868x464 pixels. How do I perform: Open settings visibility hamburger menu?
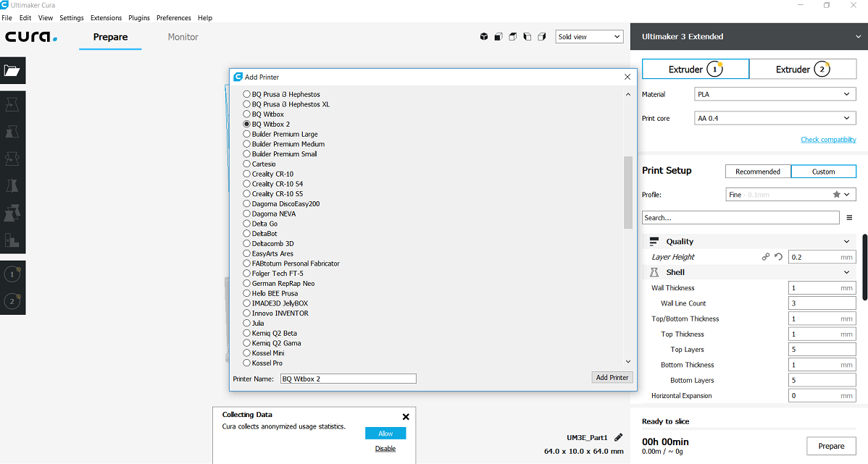(x=849, y=218)
